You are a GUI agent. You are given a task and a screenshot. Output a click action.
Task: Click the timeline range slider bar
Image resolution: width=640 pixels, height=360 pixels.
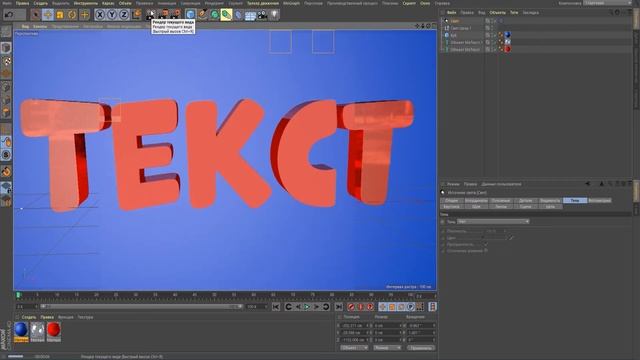click(142, 307)
